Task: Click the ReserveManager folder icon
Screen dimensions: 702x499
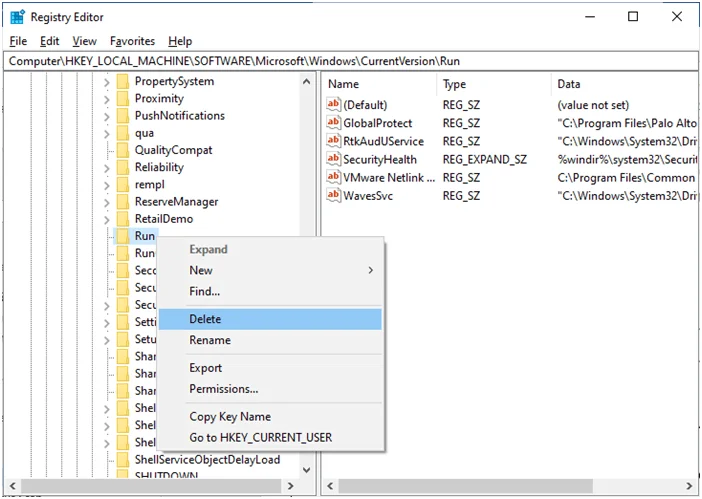Action: point(123,202)
